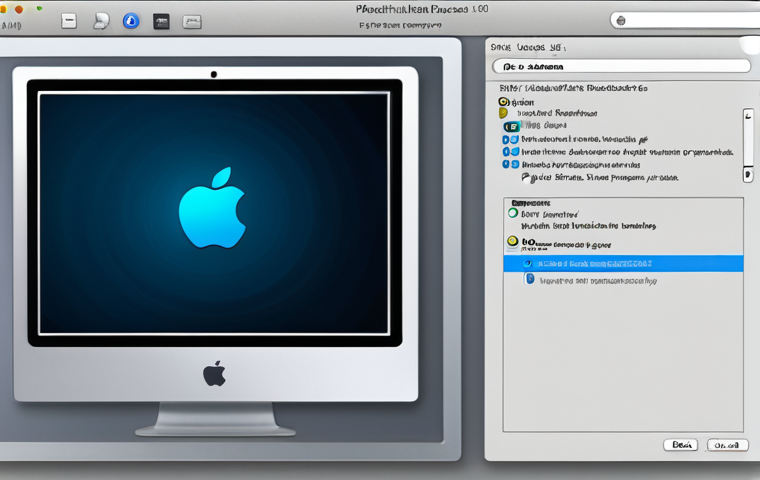Select the blue-icon row under the highlighted row
This screenshot has width=760, height=480.
[x=590, y=280]
